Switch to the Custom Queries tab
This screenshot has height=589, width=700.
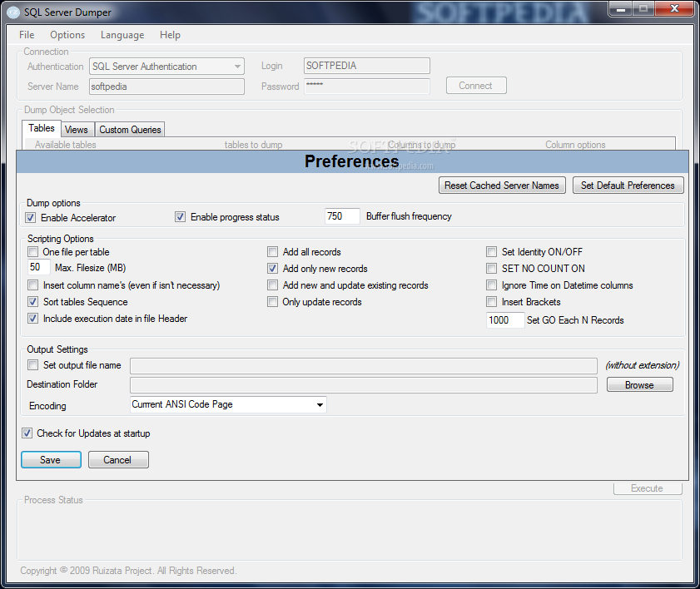pyautogui.click(x=130, y=130)
